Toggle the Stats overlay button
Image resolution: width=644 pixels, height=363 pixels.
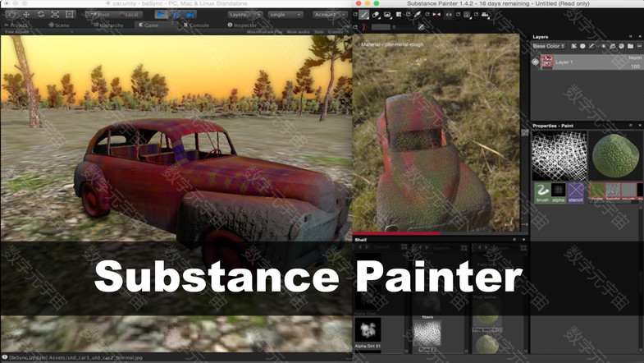[x=318, y=32]
